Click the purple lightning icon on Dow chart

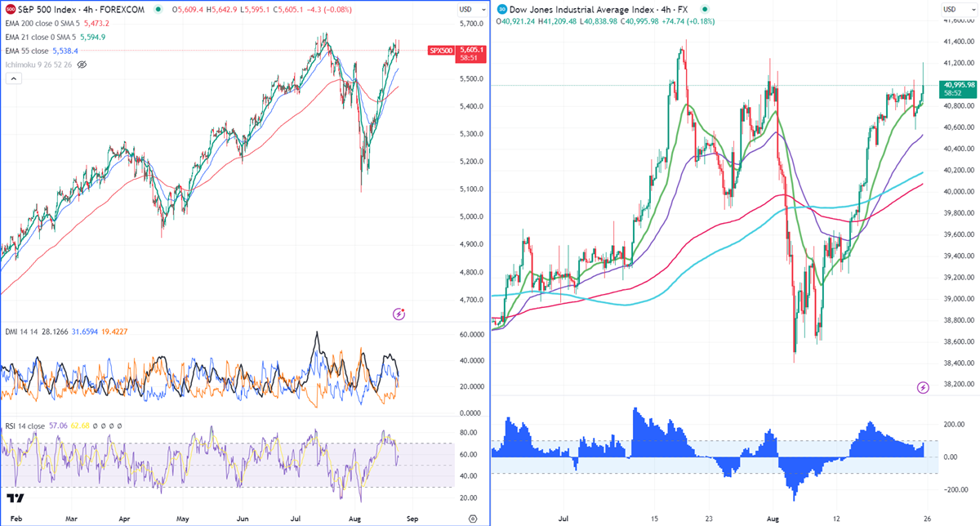click(923, 386)
